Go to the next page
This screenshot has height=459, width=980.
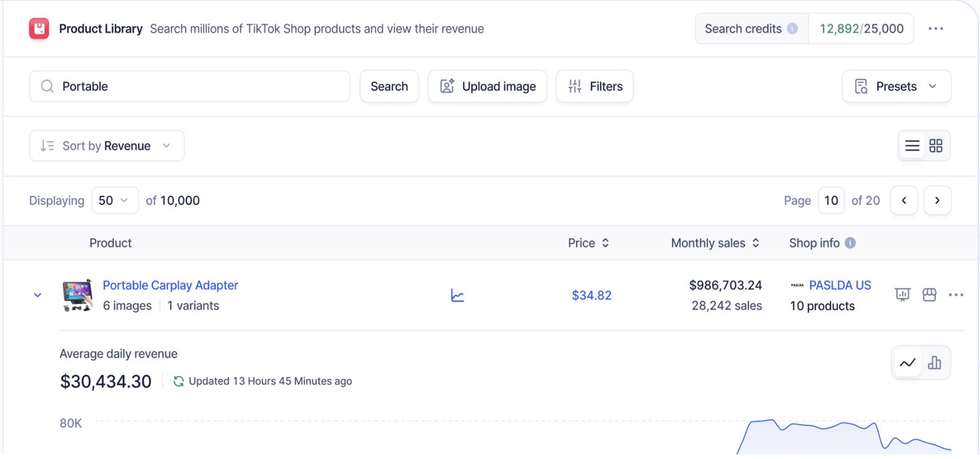937,201
